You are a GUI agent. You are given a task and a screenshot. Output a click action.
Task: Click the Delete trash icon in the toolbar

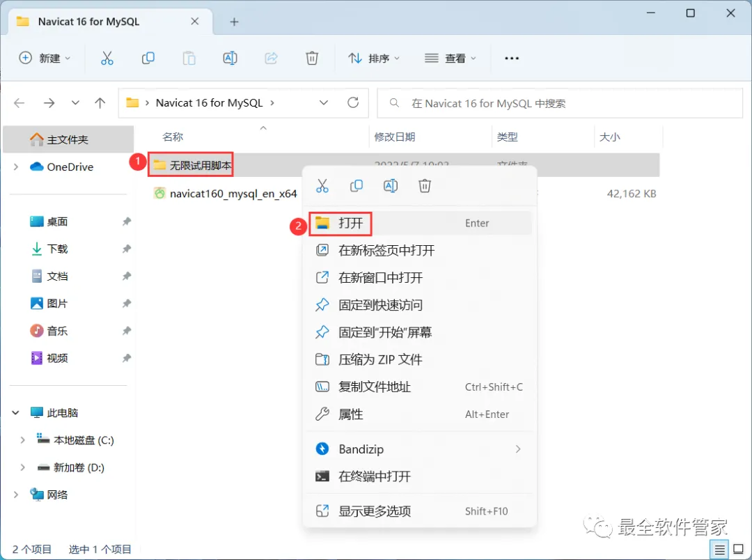(x=312, y=58)
